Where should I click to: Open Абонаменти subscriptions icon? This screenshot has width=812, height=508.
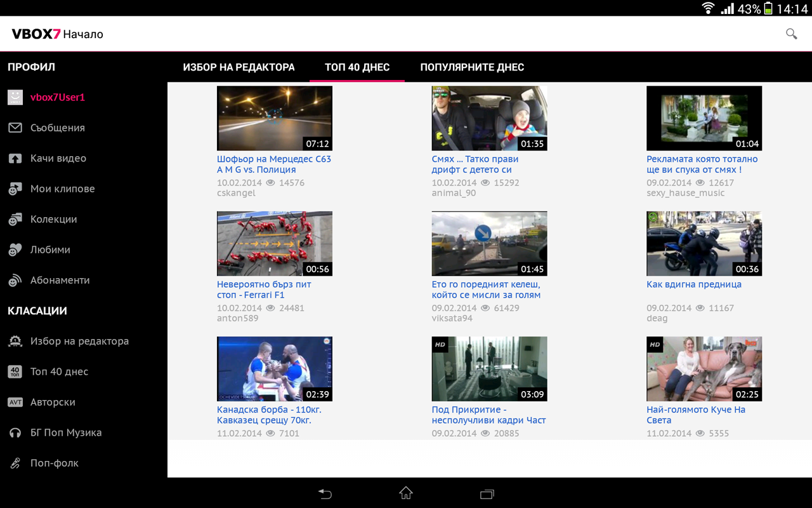15,280
